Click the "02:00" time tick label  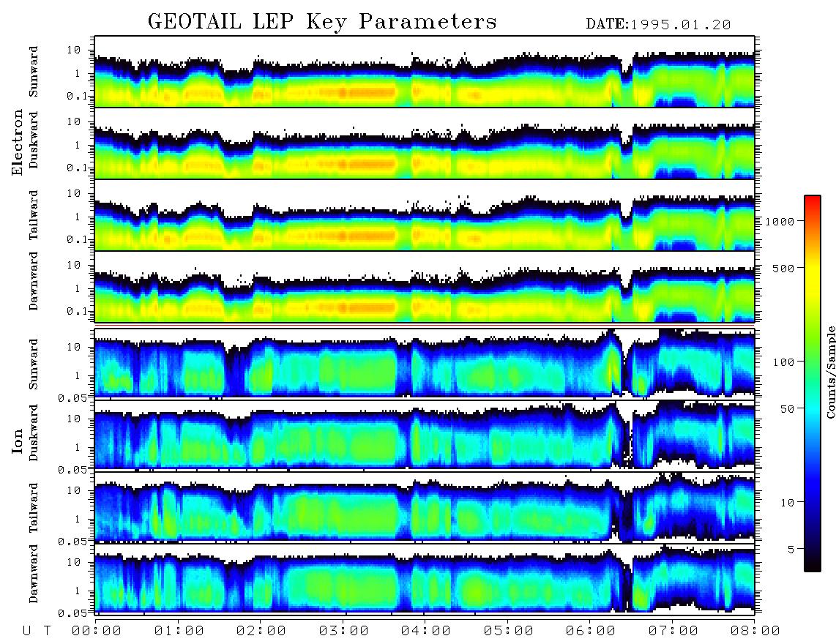(261, 632)
